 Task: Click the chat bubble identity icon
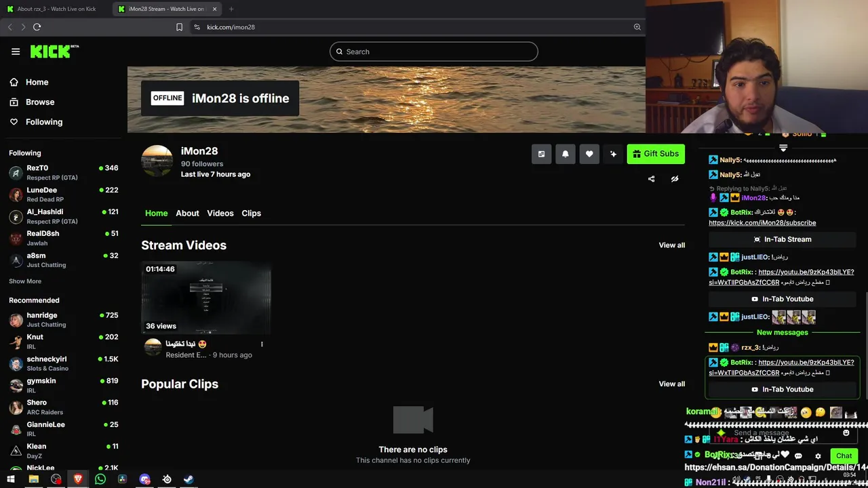click(798, 456)
